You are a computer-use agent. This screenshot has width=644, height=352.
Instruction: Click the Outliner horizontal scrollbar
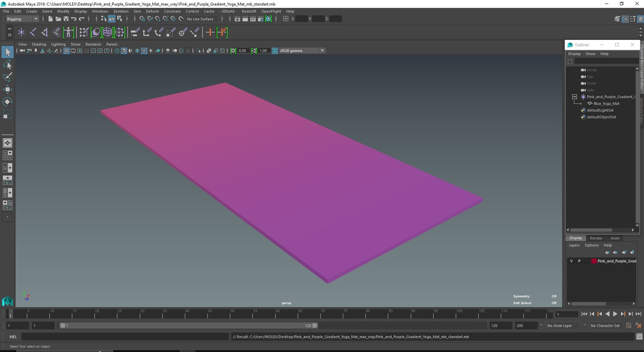click(x=591, y=230)
